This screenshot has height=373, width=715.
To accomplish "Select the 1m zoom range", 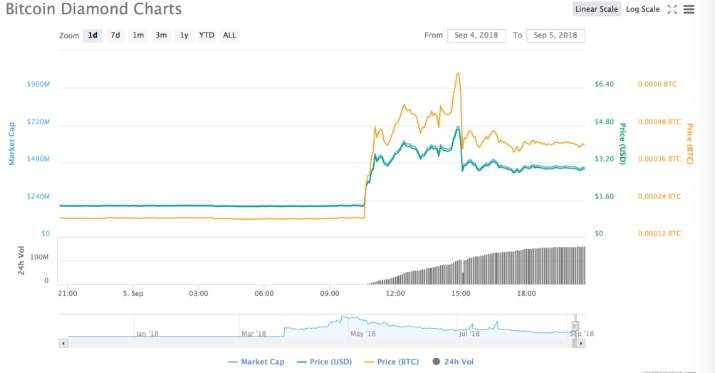I will (x=138, y=35).
